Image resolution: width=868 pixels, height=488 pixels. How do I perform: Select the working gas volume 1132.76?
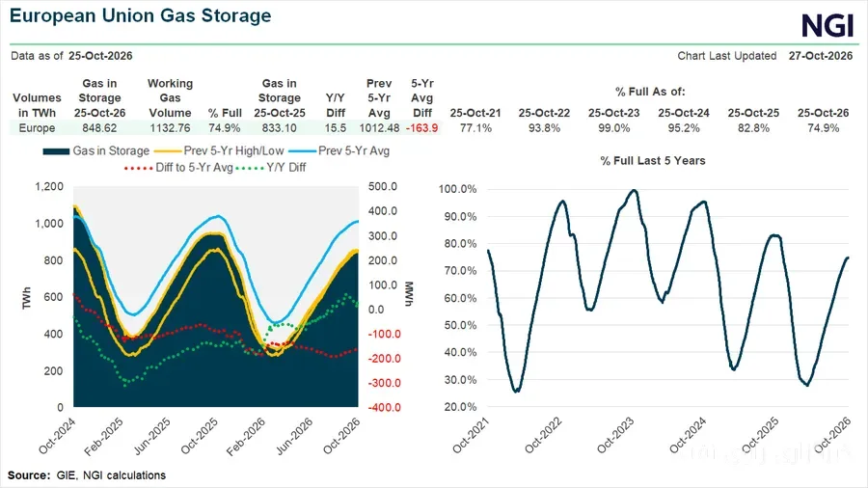[170, 128]
